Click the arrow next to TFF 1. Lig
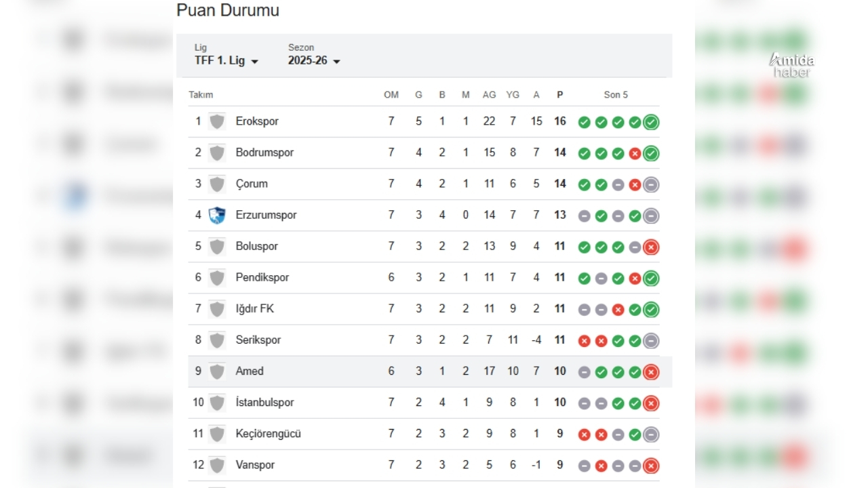The image size is (868, 488). (255, 62)
